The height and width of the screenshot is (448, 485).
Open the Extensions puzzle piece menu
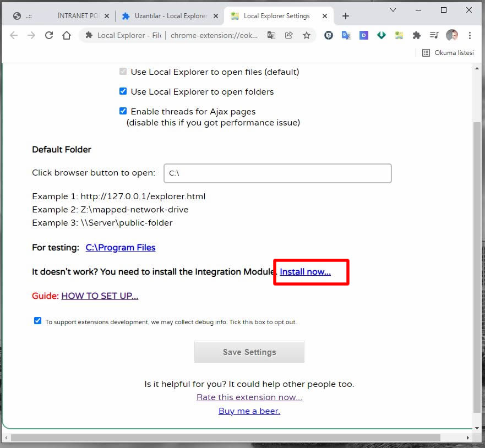417,35
